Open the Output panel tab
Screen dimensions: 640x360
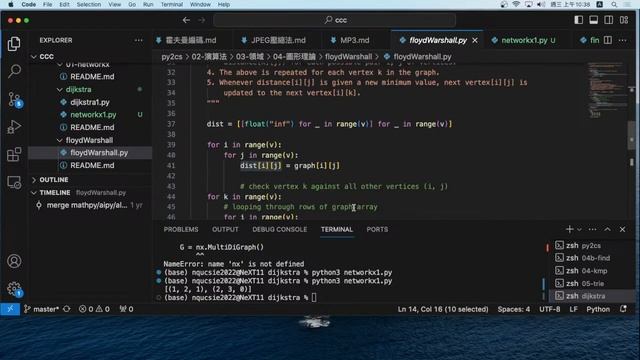click(225, 229)
